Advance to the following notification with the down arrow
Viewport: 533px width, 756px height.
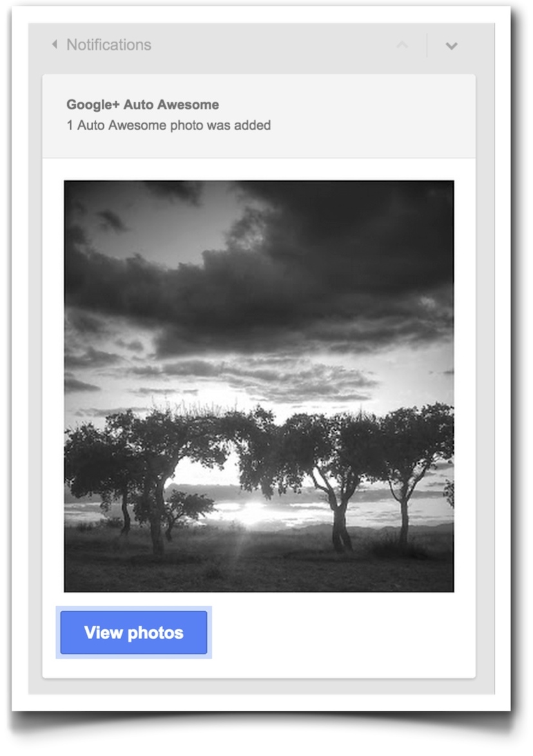(451, 46)
